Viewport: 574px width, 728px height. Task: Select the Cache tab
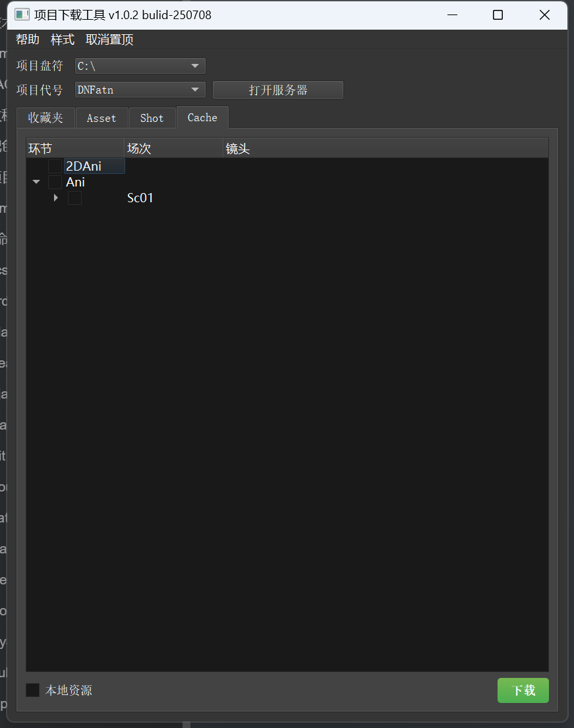[x=202, y=117]
